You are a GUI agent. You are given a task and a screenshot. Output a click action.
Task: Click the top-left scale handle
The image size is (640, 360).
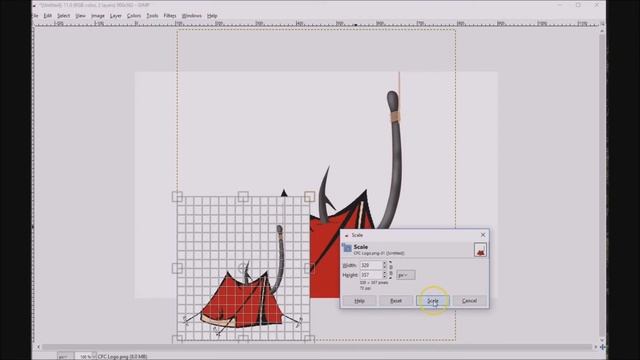pyautogui.click(x=177, y=197)
